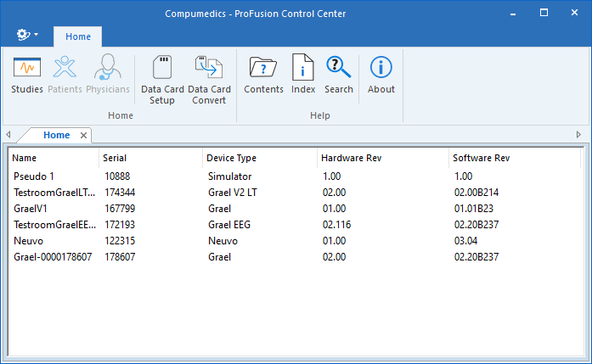Click hardware rev 02.116
This screenshot has height=364, width=592.
pos(336,225)
